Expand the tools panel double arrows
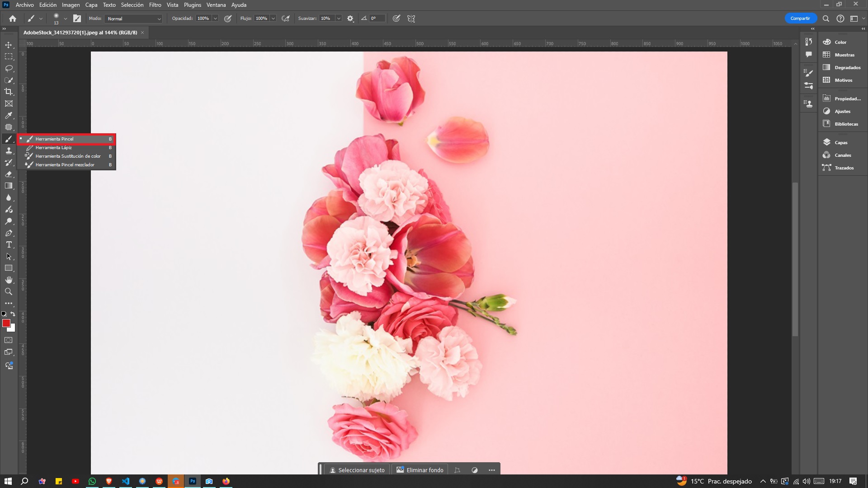The height and width of the screenshot is (488, 868). pos(4,28)
